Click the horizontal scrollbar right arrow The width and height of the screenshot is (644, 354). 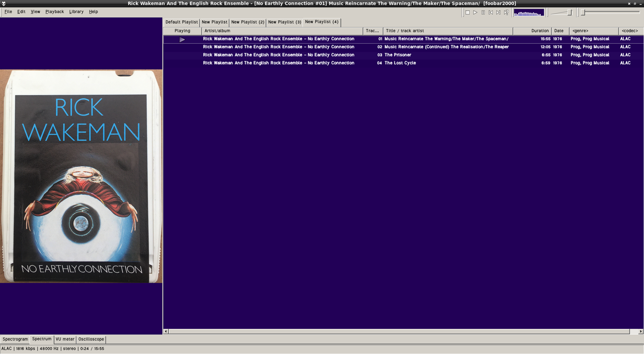tap(640, 331)
